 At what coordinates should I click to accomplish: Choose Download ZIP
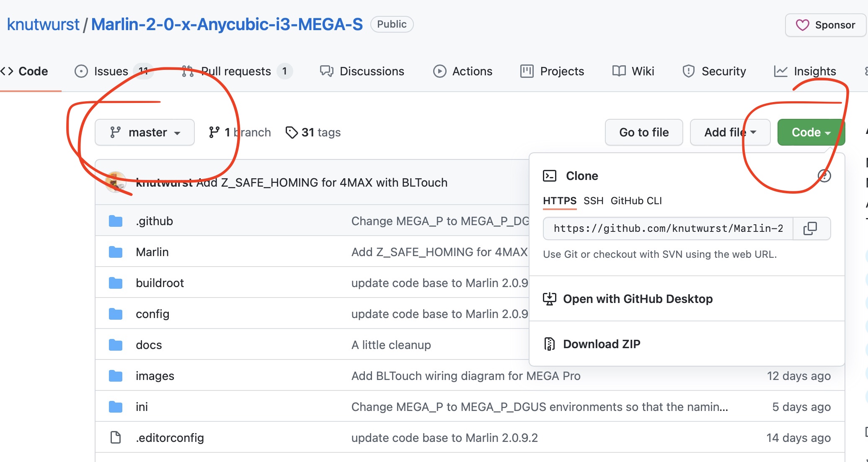(687, 344)
